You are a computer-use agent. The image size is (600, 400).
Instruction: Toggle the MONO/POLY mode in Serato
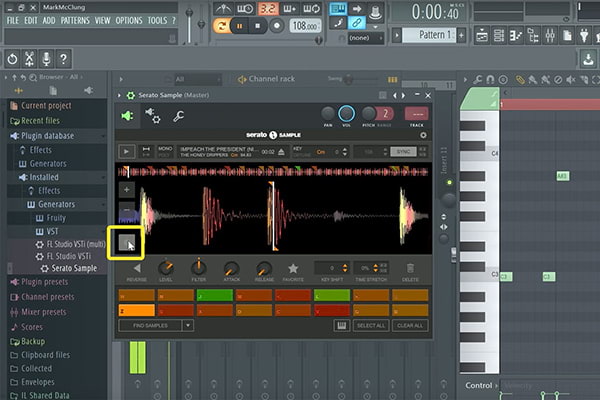165,152
